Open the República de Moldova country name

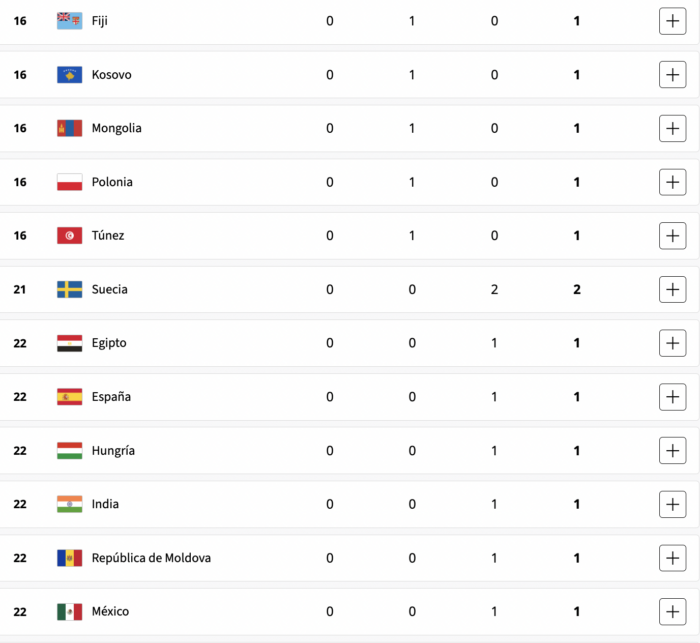tap(151, 558)
